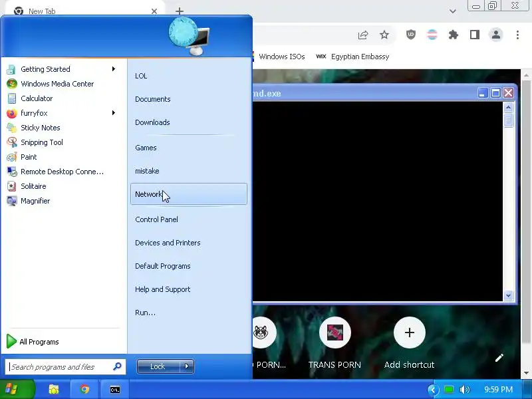This screenshot has width=532, height=399.
Task: Customize Chrome page pencil icon
Action: tap(499, 358)
